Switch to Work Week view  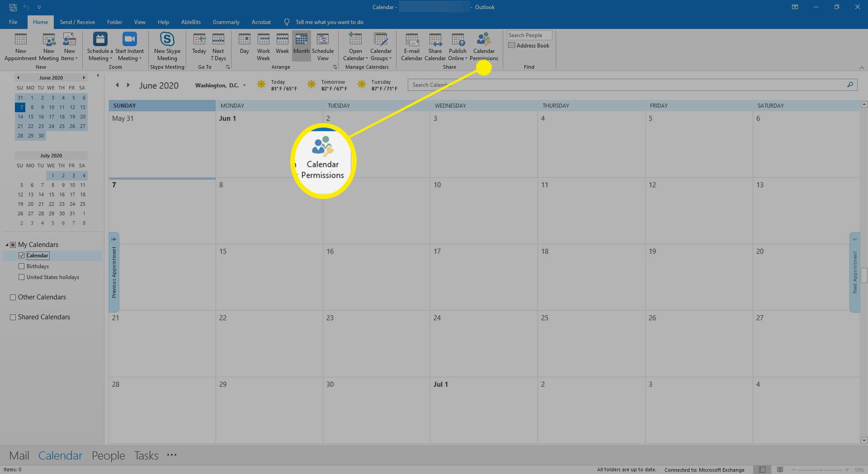coord(263,47)
